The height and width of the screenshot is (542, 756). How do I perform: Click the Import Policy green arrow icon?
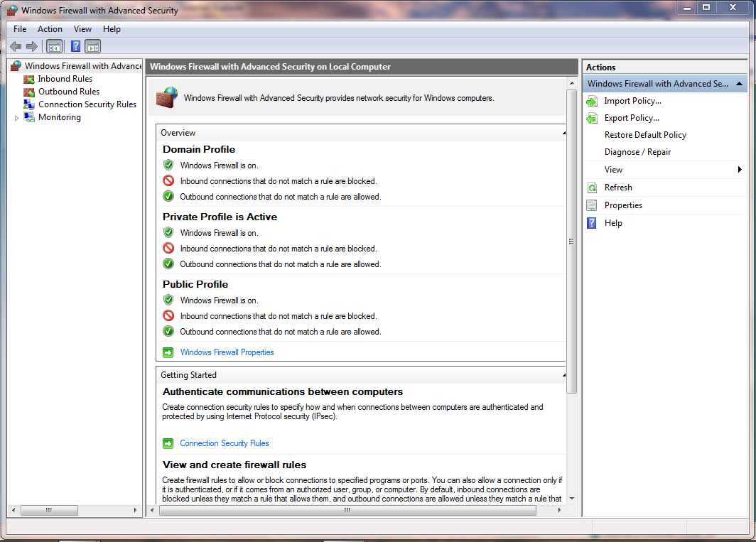pyautogui.click(x=592, y=102)
